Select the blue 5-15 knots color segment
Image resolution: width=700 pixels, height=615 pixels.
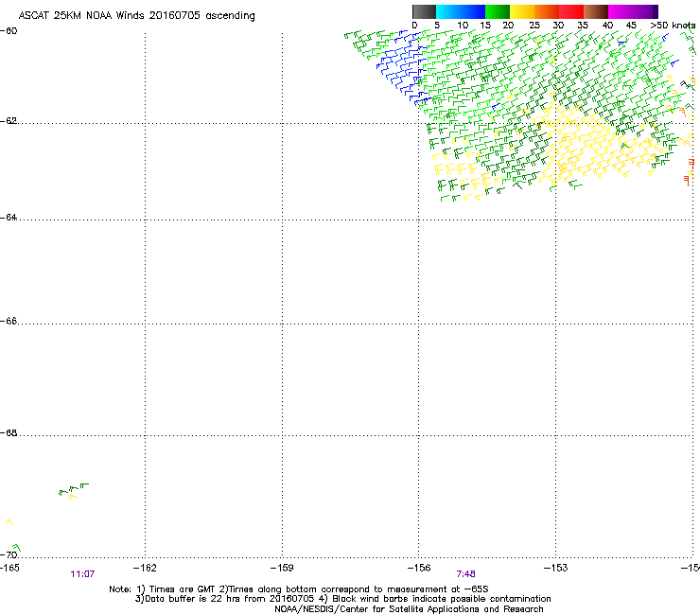461,11
